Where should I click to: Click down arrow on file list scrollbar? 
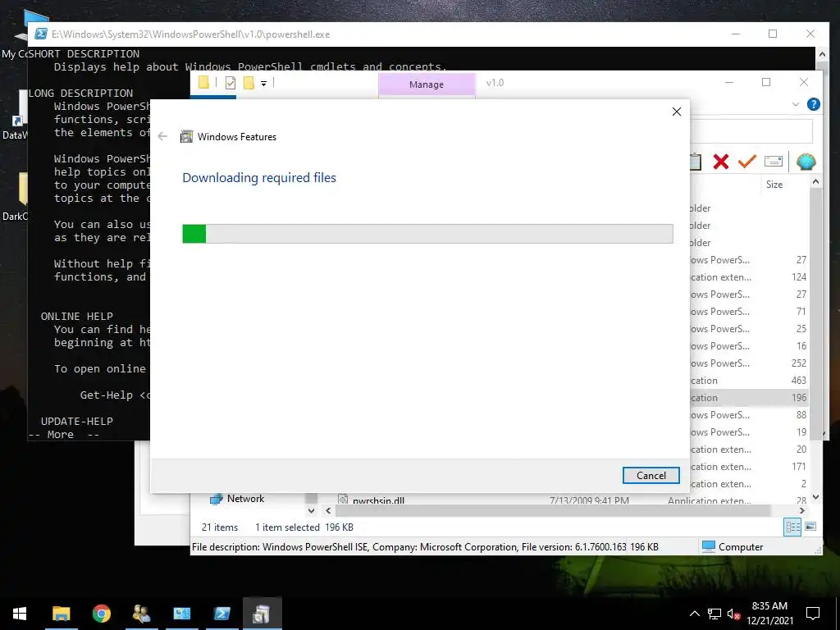point(815,497)
